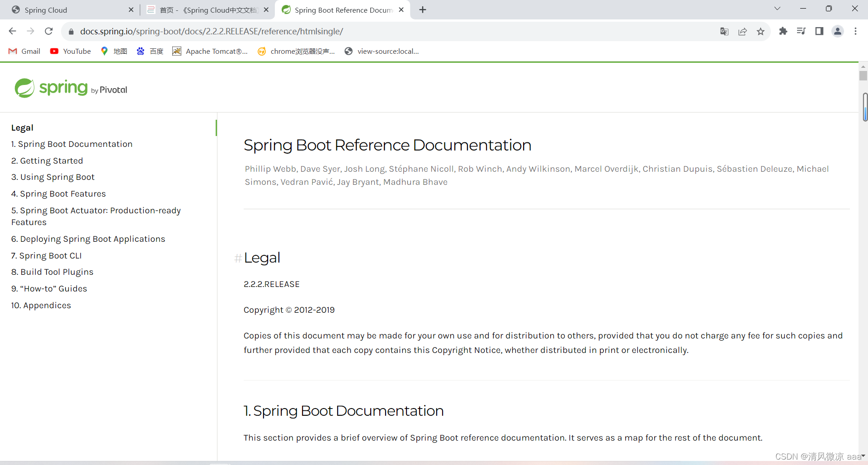
Task: Open the chrome浏览器没声 bookmark
Action: coord(296,51)
